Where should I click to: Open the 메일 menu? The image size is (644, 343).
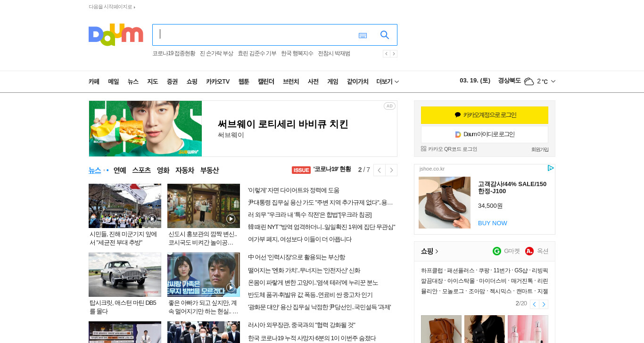114,82
